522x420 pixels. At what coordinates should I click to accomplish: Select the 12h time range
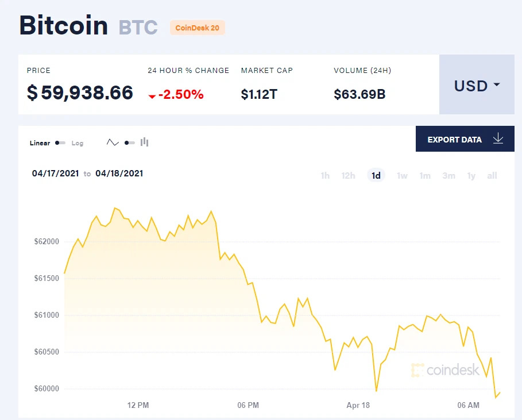348,176
